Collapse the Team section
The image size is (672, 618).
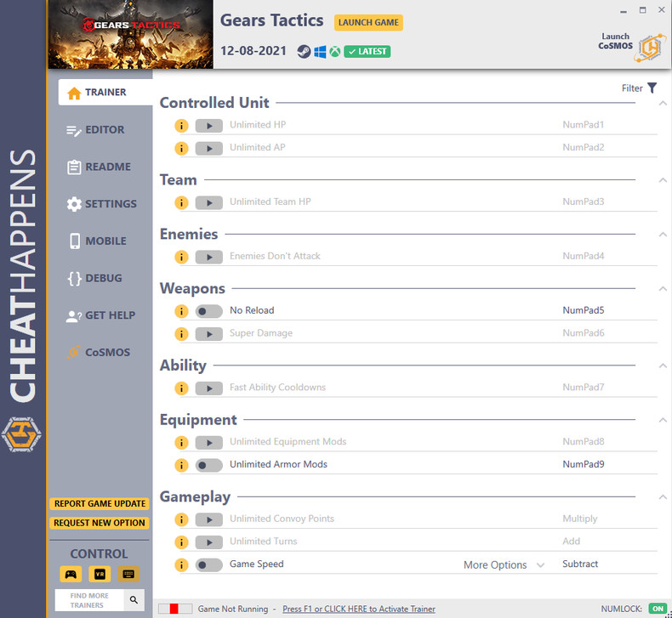coord(663,180)
